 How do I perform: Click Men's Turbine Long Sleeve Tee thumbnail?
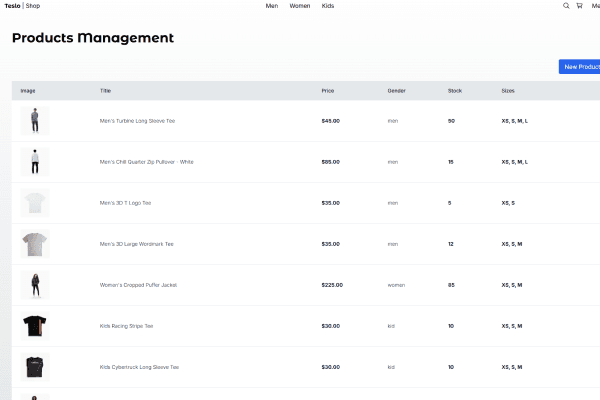35,121
